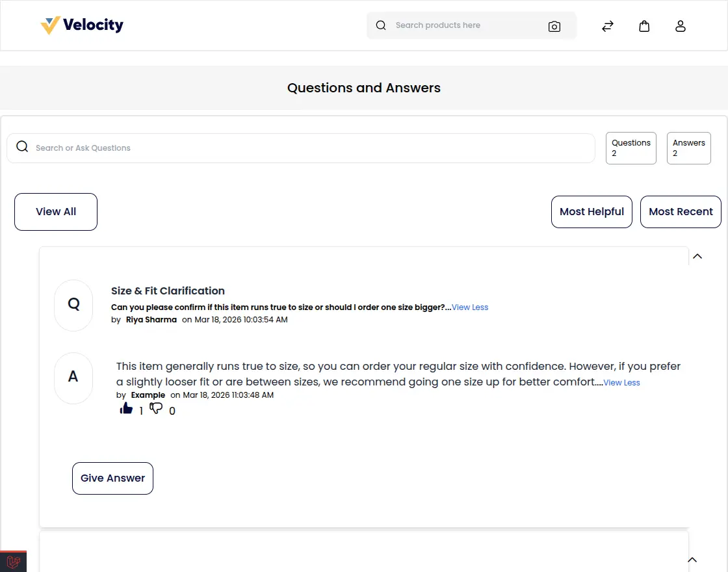728x572 pixels.
Task: Select the Questions 2 filter
Action: [x=630, y=148]
